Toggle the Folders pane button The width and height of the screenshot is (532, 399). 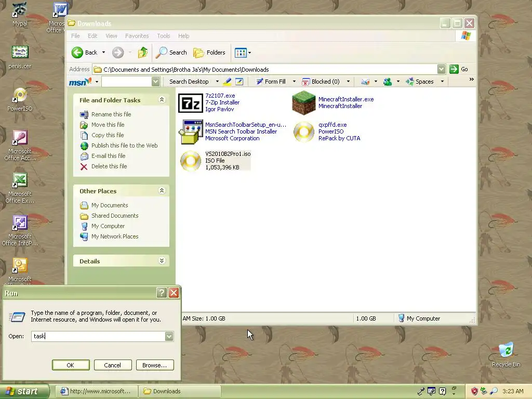pyautogui.click(x=209, y=52)
